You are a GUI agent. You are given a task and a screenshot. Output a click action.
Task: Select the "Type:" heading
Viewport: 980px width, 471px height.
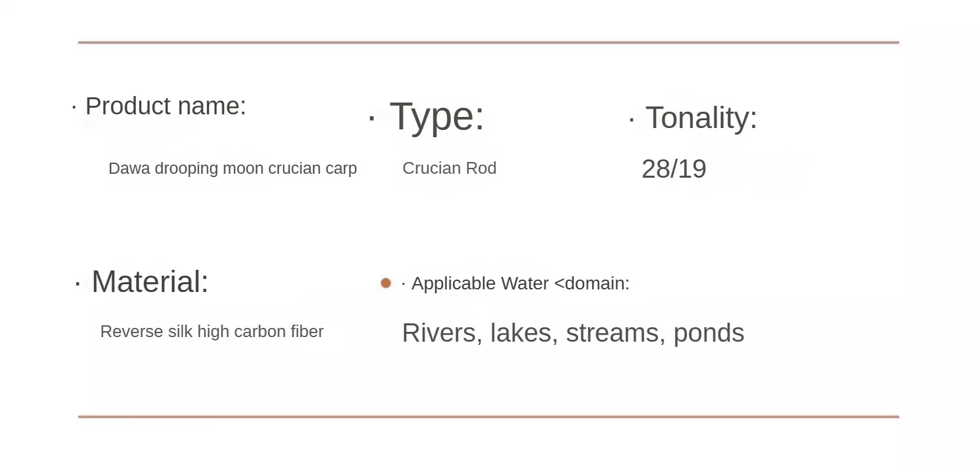(x=437, y=117)
